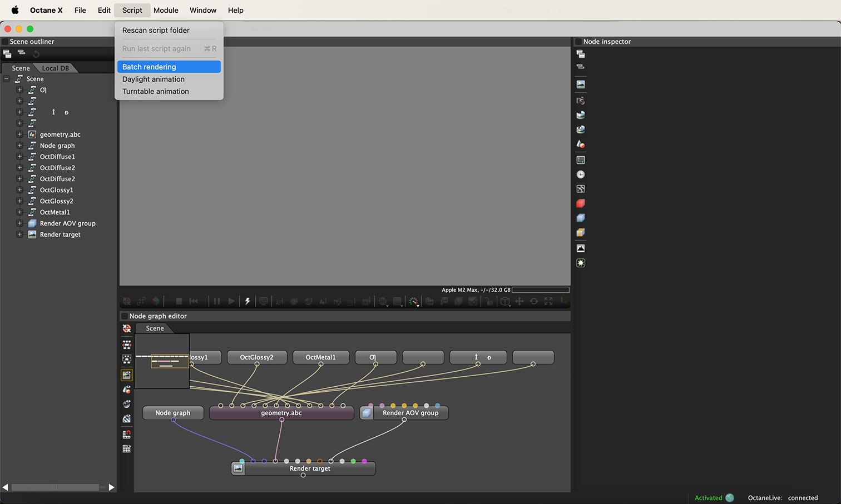Select the camera icon in Node inspector

point(581,101)
